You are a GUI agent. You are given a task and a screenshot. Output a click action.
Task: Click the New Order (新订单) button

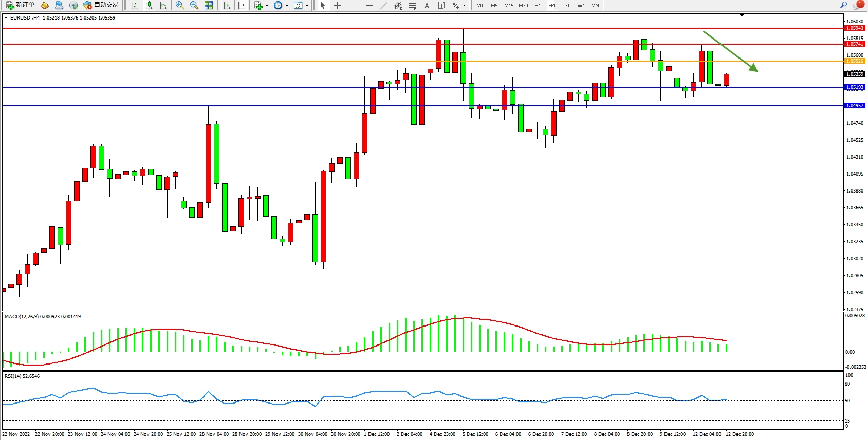21,5
